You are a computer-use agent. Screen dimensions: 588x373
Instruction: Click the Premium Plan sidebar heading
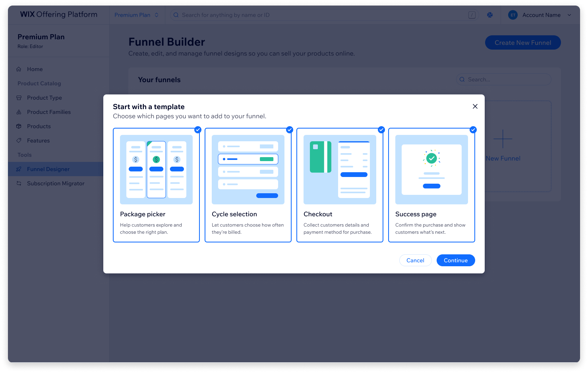[x=41, y=37]
